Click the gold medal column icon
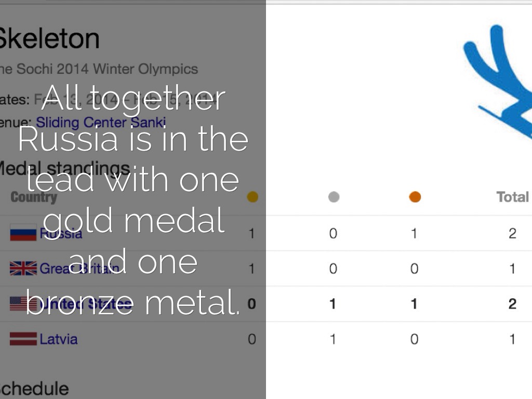 point(252,197)
